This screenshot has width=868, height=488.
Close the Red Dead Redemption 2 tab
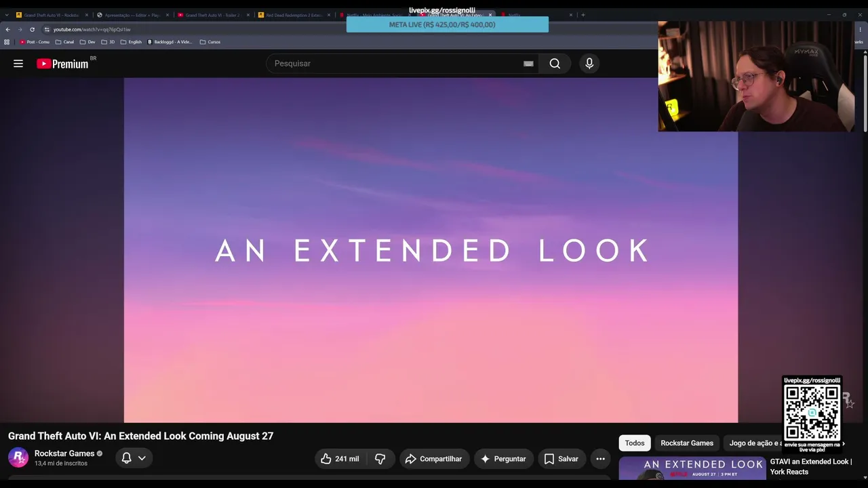(x=329, y=15)
